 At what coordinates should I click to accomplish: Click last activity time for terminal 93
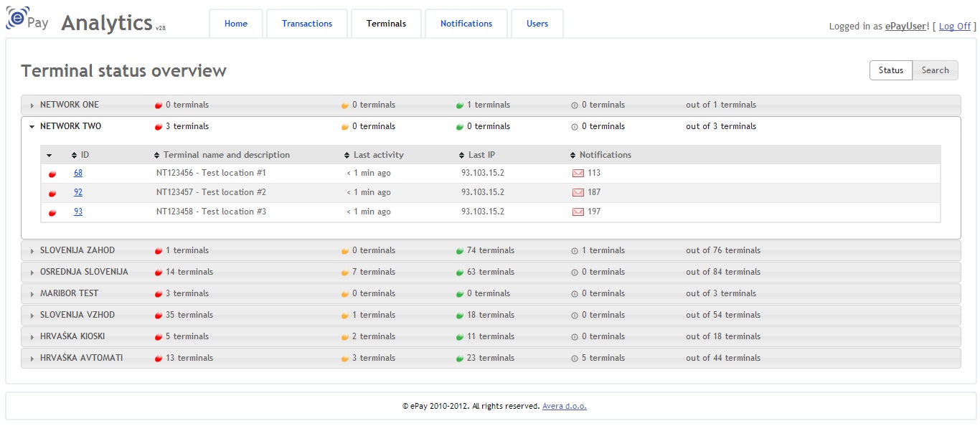click(369, 212)
